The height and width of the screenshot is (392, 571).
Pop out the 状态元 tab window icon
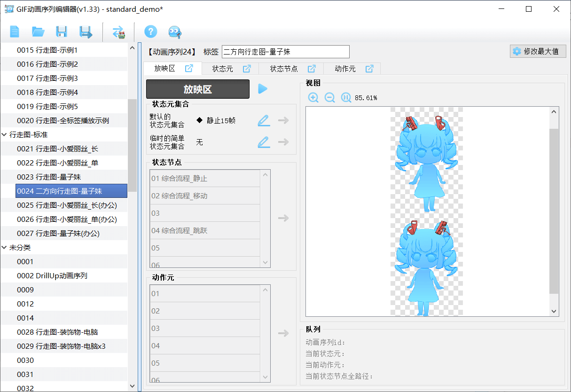coord(247,69)
